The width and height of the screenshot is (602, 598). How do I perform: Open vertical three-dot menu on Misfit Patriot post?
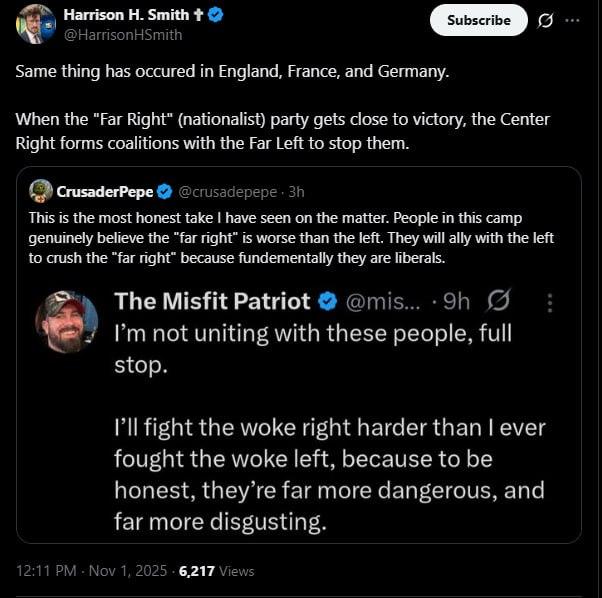click(550, 303)
